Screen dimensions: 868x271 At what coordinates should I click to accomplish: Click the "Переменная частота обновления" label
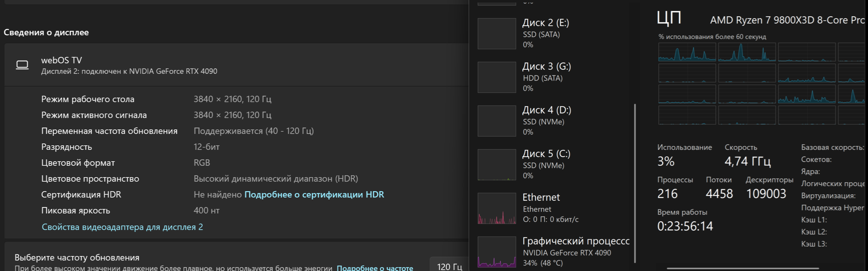click(109, 131)
